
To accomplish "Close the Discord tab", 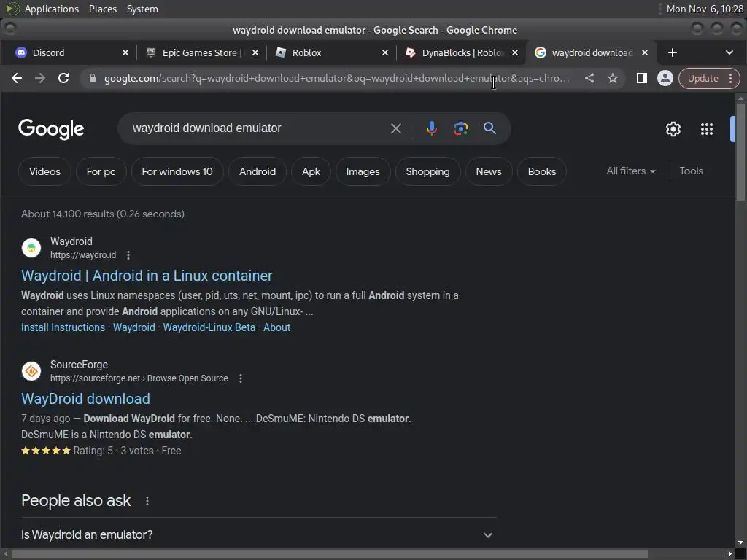I will point(125,52).
